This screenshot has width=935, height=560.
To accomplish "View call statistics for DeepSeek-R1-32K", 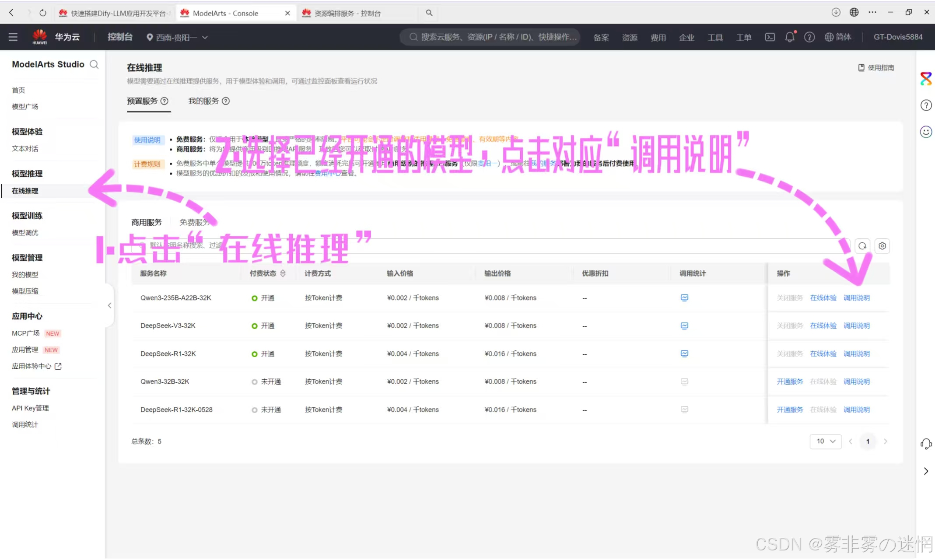I will click(x=684, y=353).
